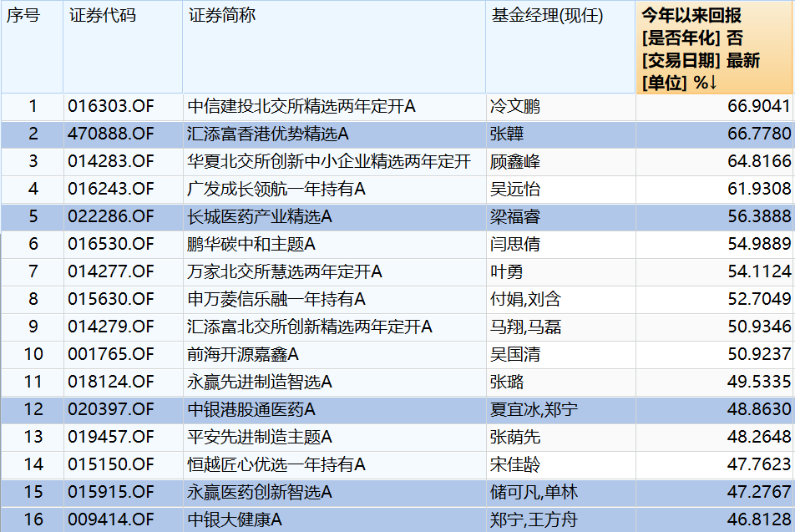795x532 pixels.
Task: Open fund 广发成长领航一年持有A
Action: coord(276,189)
